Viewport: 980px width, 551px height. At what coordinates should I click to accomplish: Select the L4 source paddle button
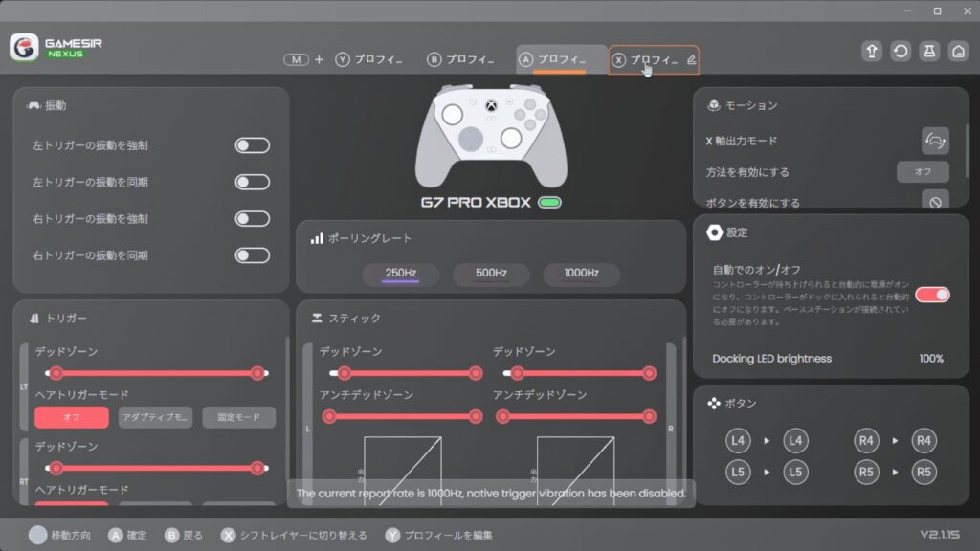(738, 440)
